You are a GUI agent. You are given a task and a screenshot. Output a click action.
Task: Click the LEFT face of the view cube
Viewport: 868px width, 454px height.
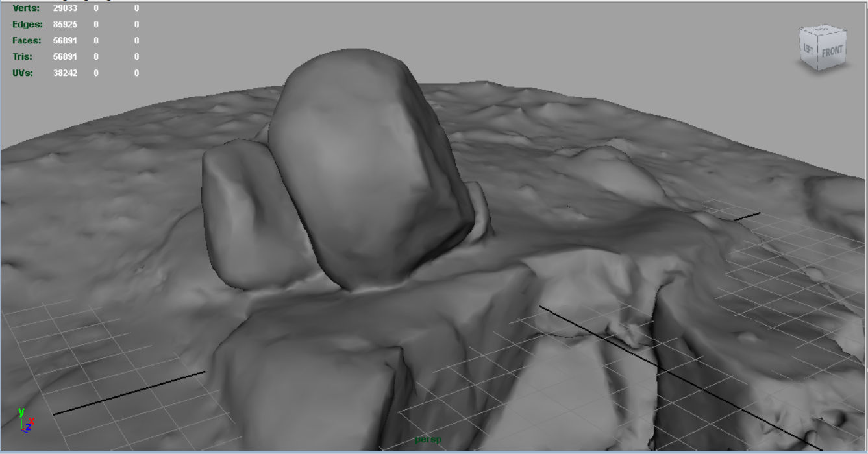pyautogui.click(x=808, y=50)
